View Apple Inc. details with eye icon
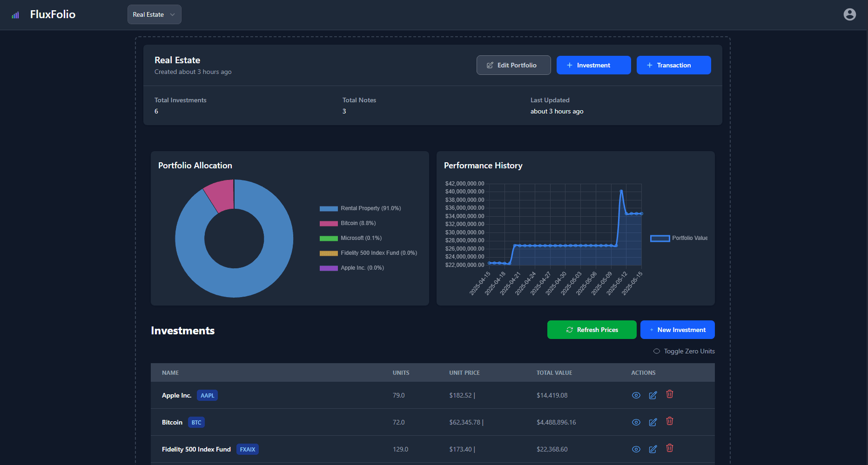Viewport: 868px width, 465px height. click(x=636, y=395)
